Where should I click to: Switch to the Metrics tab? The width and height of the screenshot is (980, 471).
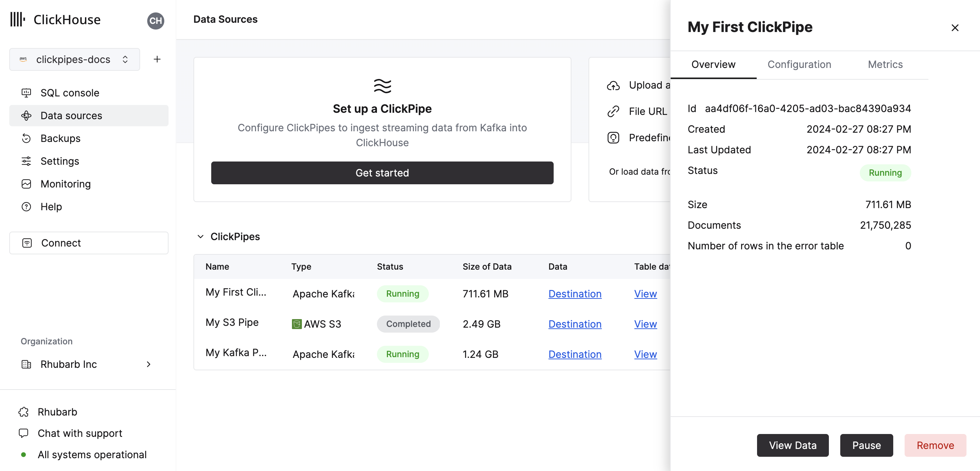pos(885,64)
